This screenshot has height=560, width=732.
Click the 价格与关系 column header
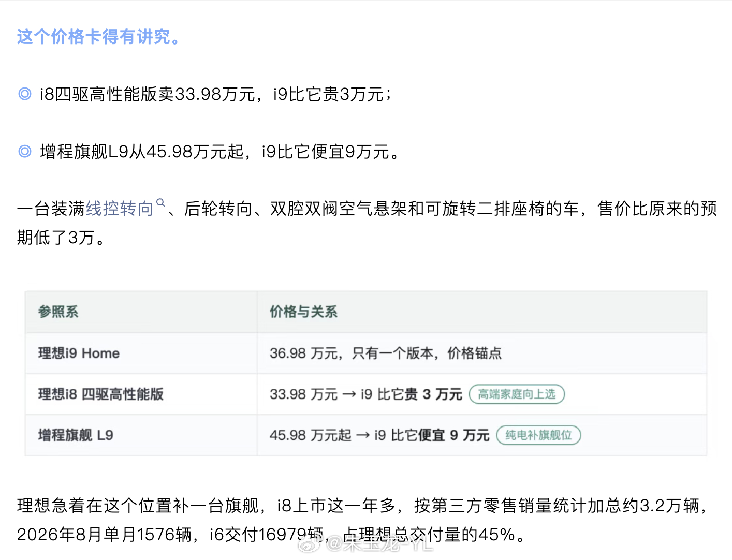tap(303, 312)
